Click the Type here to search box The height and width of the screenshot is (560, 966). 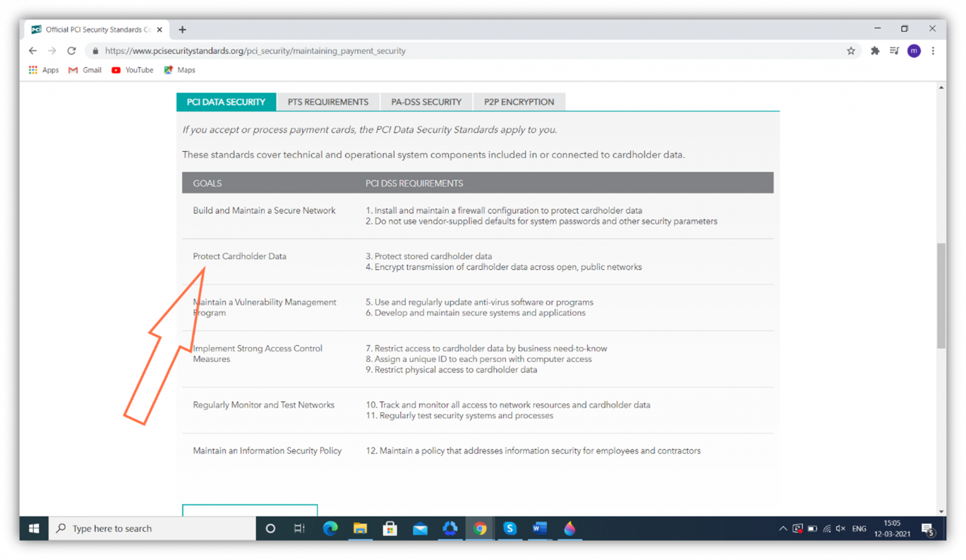[153, 529]
